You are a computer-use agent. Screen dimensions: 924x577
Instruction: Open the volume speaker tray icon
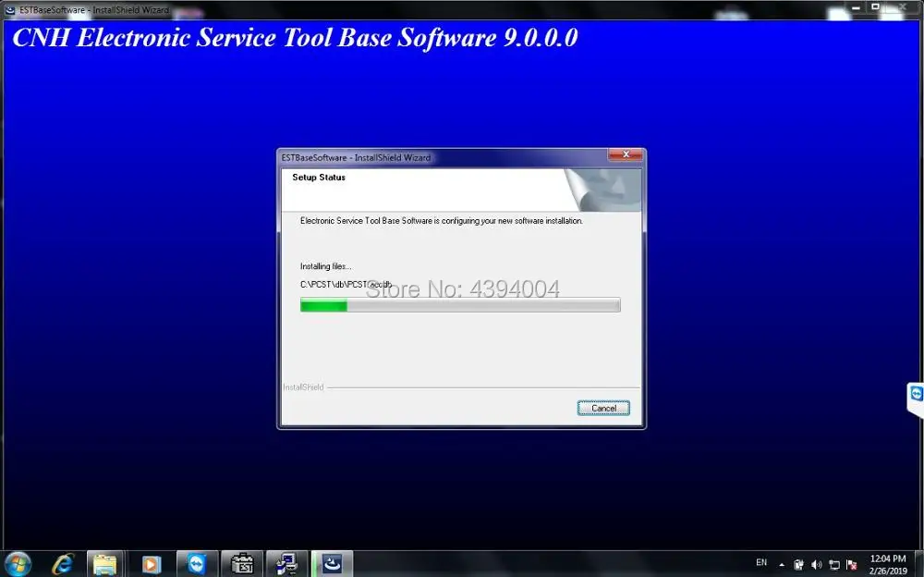(816, 565)
